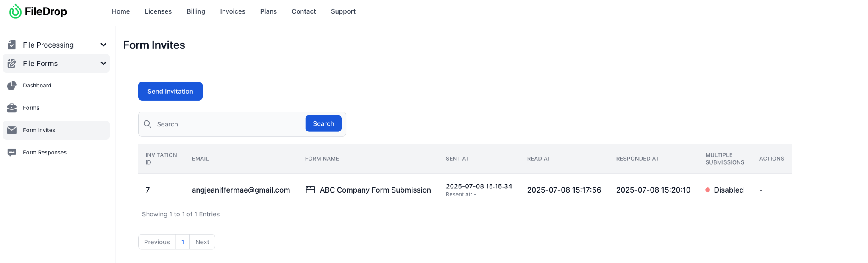
Task: Collapse the File Forms chevron
Action: 103,63
